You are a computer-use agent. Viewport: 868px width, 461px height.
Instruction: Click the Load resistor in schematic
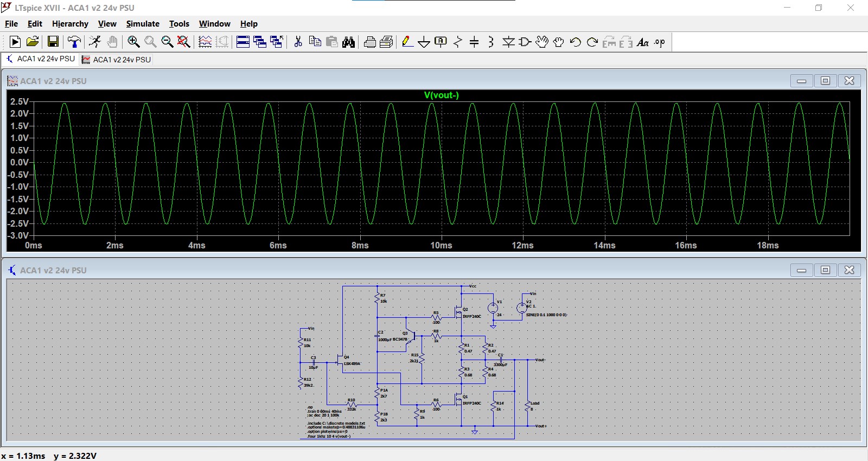coord(528,406)
